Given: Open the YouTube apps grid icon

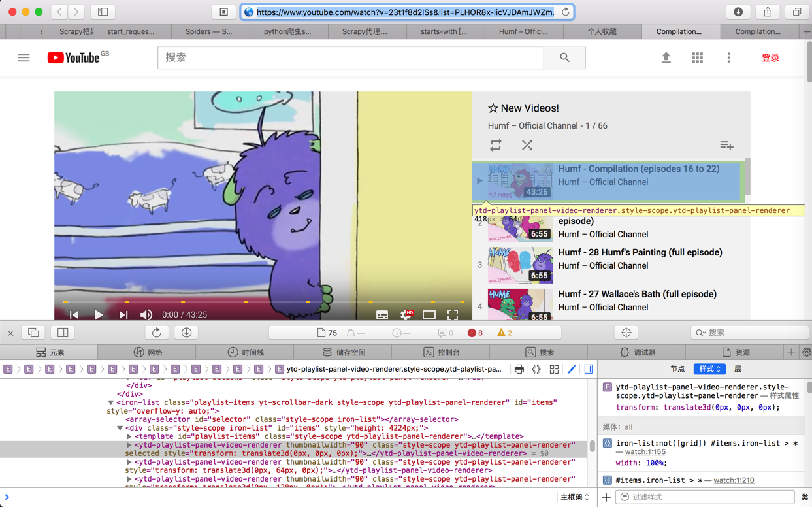Looking at the screenshot, I should [x=698, y=57].
